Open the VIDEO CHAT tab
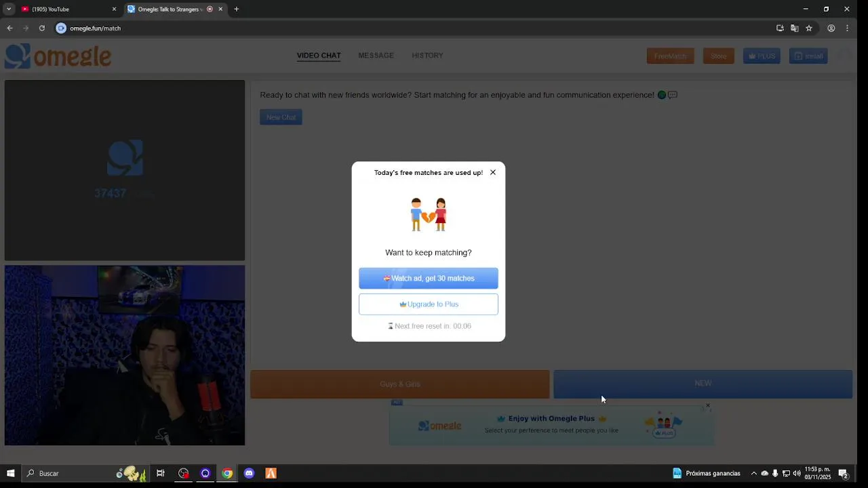Screen dimensions: 868x488 [x=319, y=56]
